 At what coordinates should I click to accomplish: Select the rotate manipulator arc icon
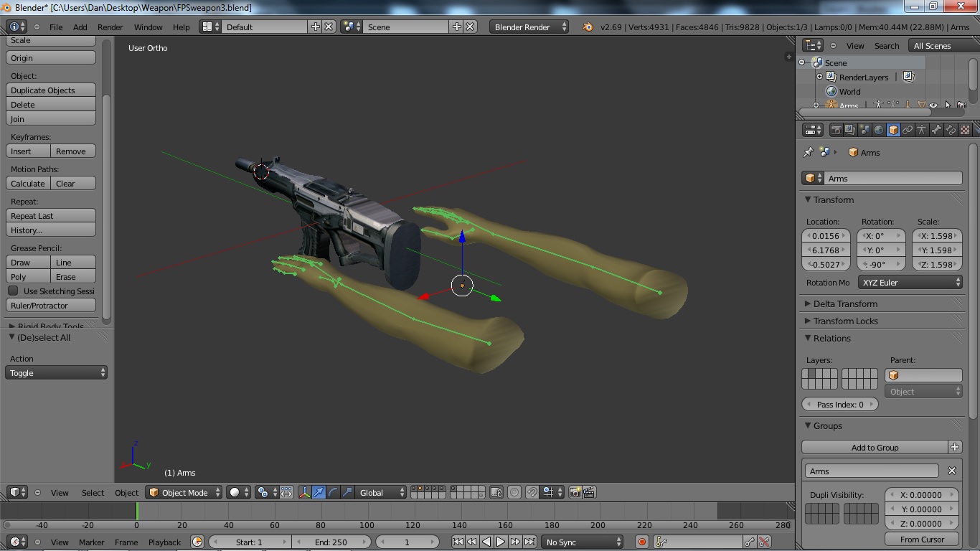(x=333, y=492)
